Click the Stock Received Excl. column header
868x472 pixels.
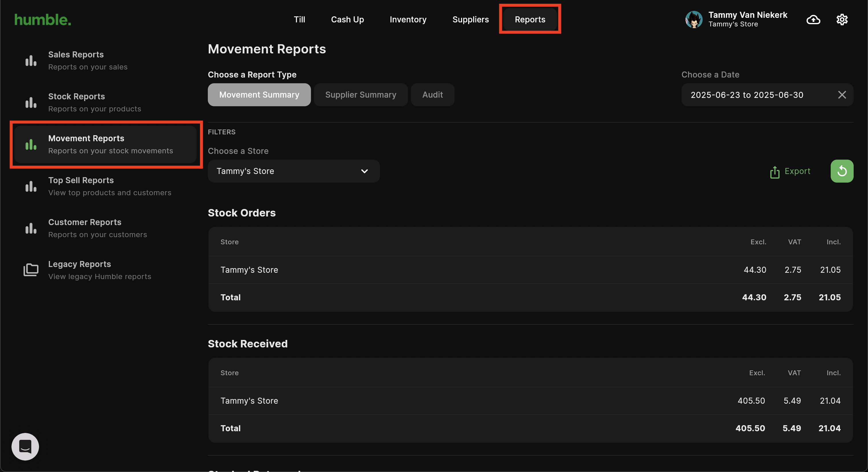(757, 373)
